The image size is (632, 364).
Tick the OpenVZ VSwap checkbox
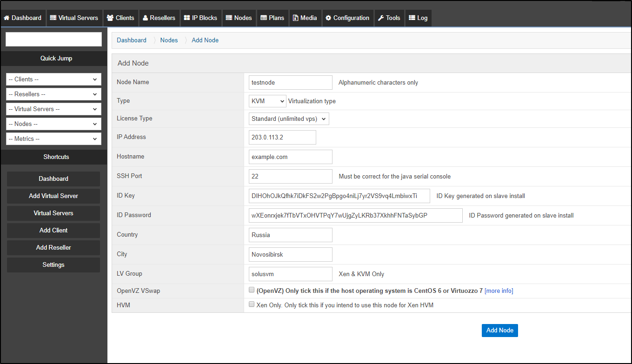tap(252, 290)
